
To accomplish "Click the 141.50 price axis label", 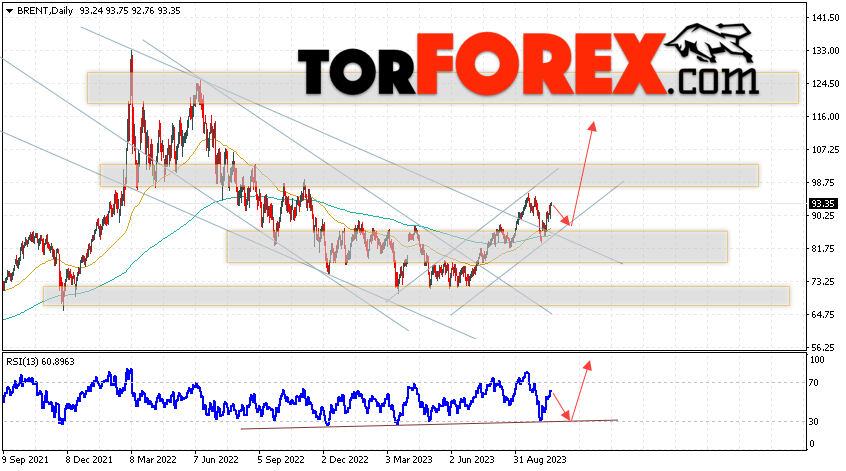I will (825, 17).
